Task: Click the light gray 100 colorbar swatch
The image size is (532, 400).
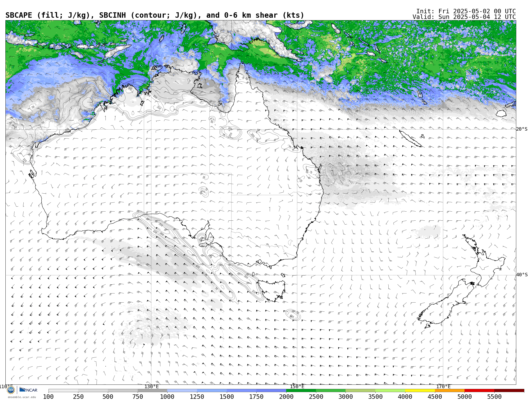Action: [63, 390]
